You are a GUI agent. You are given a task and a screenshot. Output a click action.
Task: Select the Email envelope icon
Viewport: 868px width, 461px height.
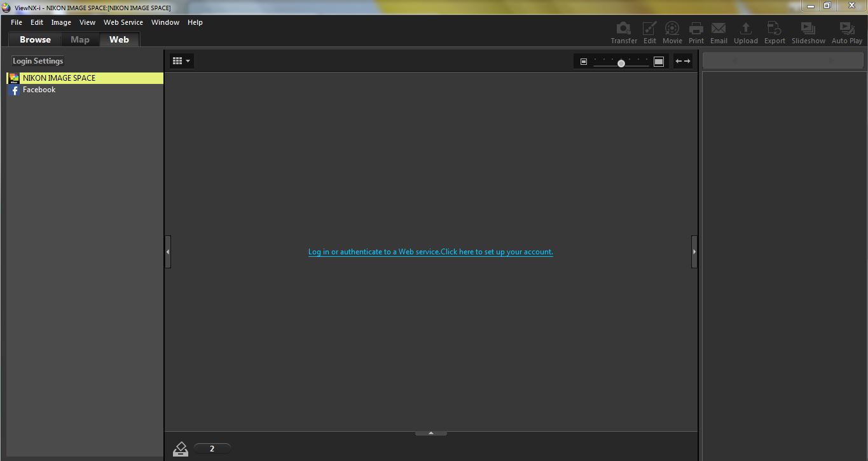[x=719, y=33]
